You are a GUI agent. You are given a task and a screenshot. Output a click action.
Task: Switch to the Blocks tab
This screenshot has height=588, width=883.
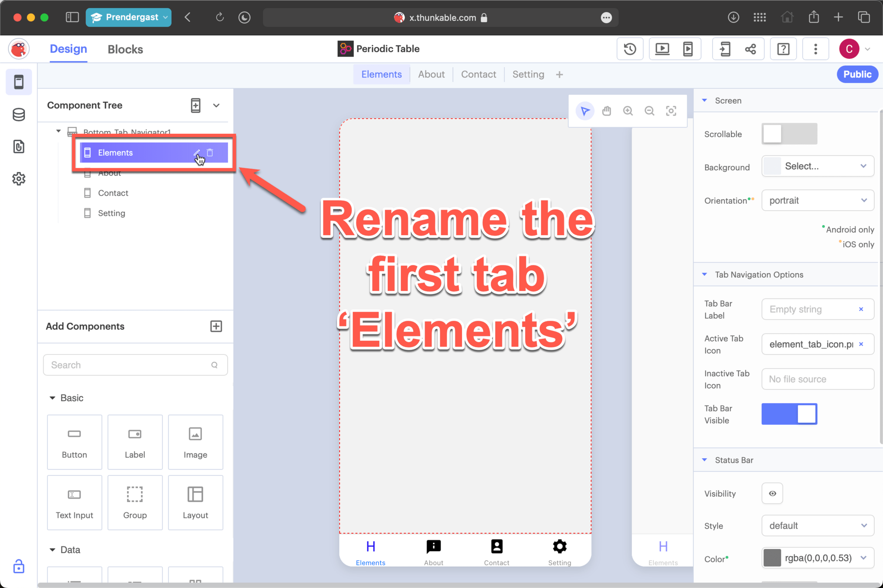click(125, 49)
